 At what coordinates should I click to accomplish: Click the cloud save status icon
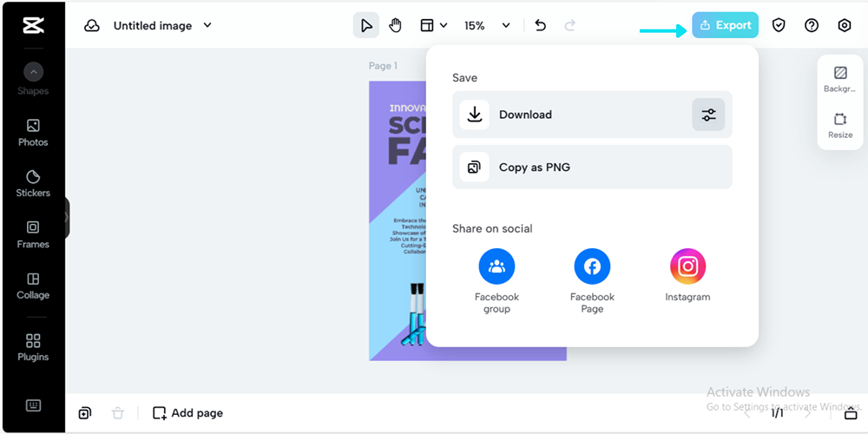tap(92, 25)
